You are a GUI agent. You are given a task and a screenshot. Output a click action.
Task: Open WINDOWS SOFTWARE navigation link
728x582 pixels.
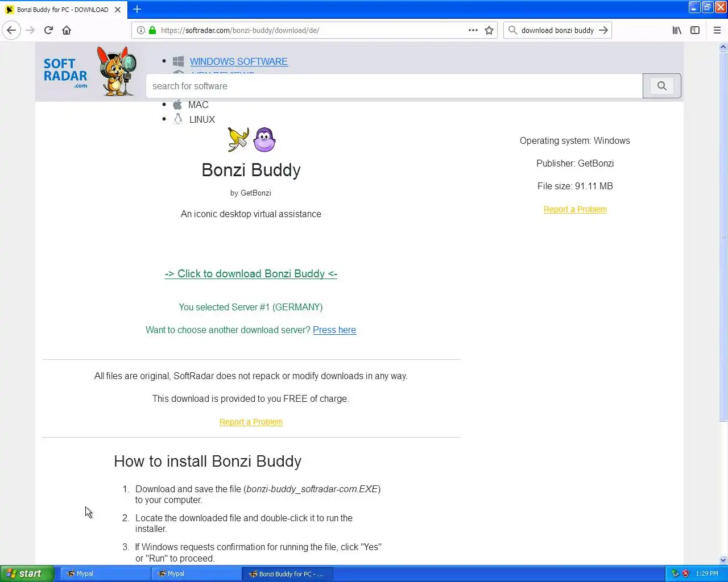(x=239, y=61)
